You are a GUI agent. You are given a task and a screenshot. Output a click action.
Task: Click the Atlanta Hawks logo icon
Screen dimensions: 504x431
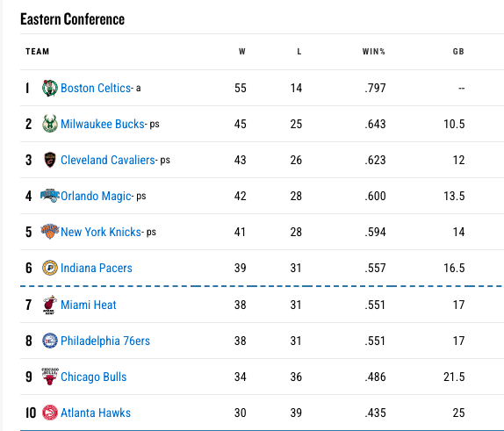(x=50, y=413)
